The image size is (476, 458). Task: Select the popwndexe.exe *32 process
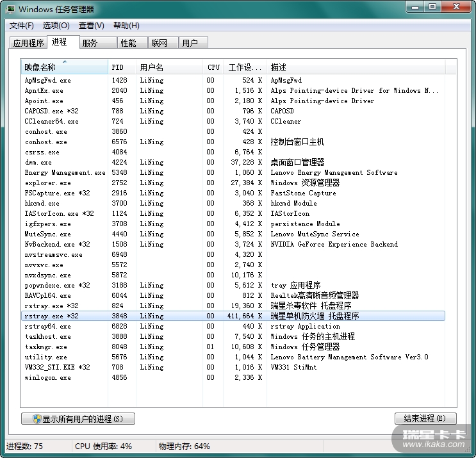233,285
